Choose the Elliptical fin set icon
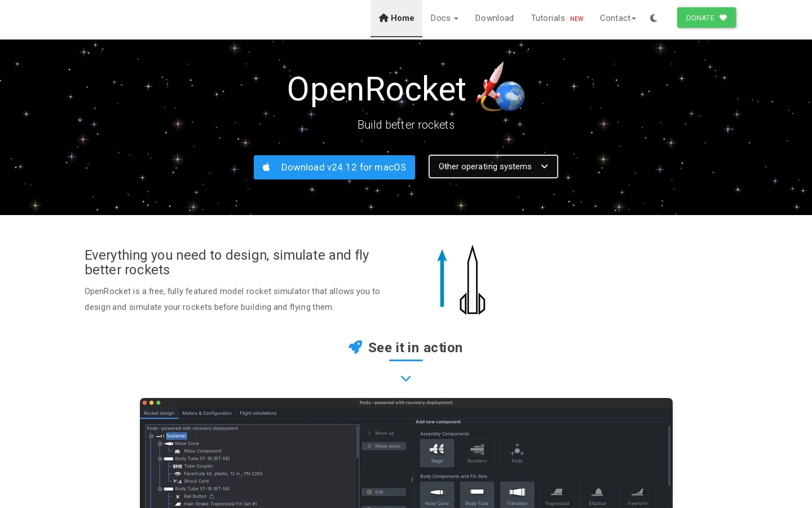Viewport: 812px width, 508px height. coord(597,495)
